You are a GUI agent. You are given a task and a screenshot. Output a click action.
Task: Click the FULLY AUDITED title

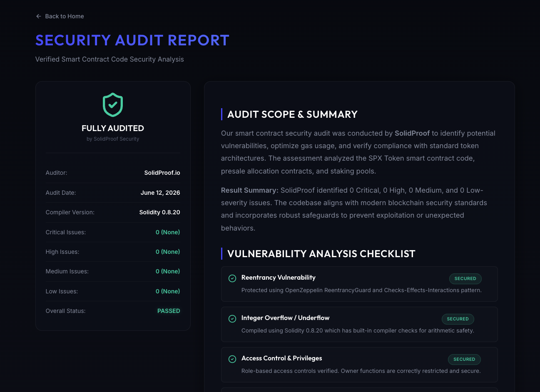tap(113, 128)
